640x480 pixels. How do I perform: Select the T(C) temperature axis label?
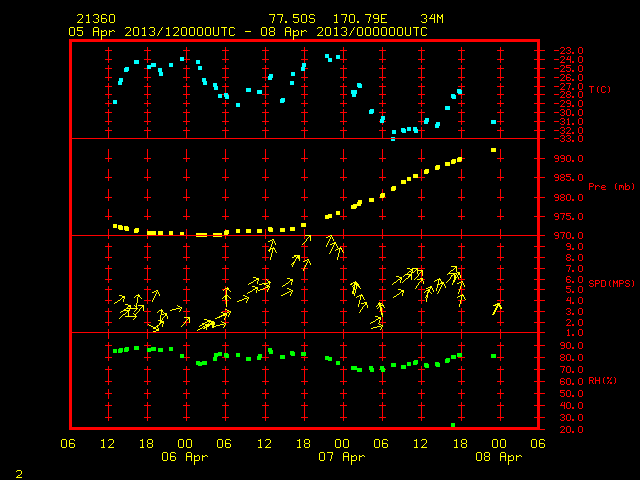600,89
